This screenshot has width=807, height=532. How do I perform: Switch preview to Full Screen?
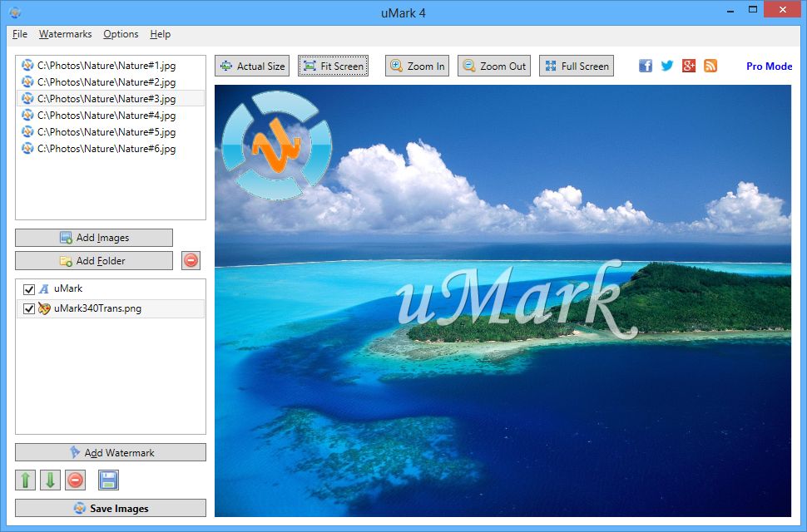click(577, 66)
